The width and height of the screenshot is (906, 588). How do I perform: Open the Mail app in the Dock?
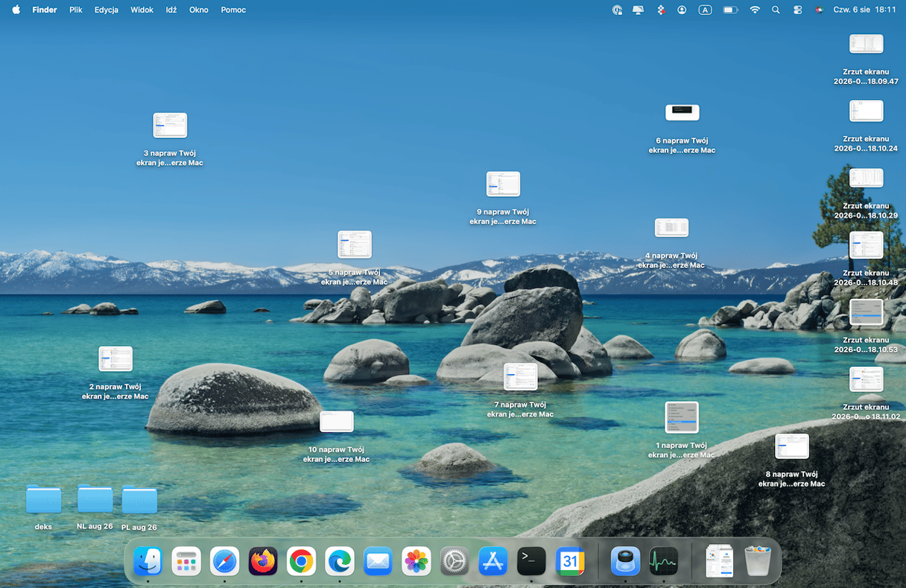click(378, 561)
